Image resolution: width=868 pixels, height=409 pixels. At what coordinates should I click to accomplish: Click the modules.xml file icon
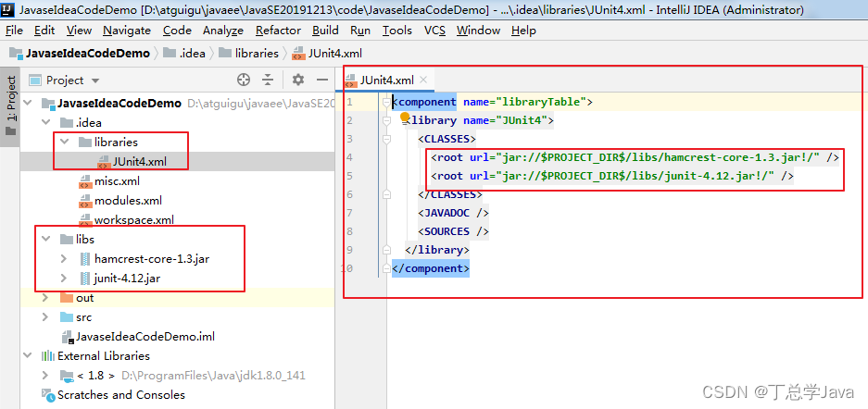(x=85, y=201)
